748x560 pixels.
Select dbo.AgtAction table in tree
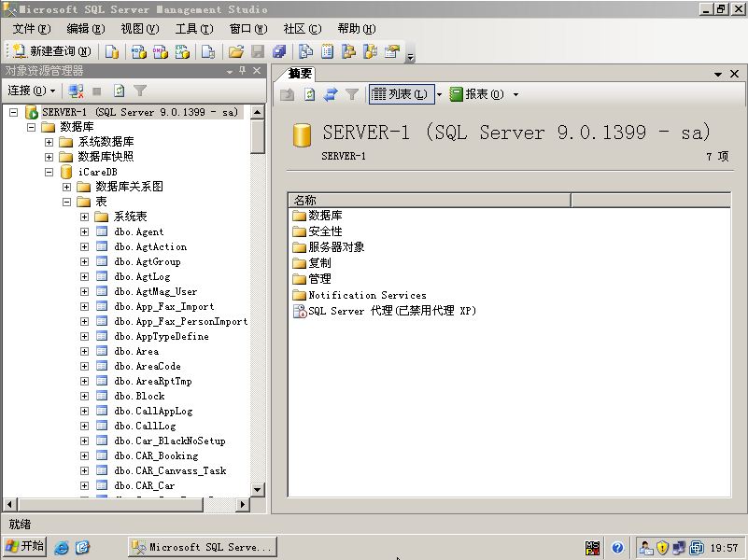[150, 247]
